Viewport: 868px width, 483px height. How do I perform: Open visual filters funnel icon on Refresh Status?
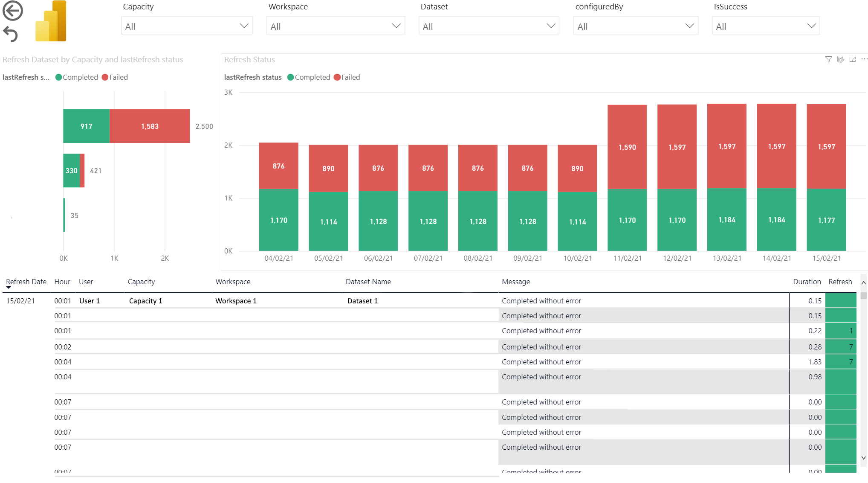(828, 59)
